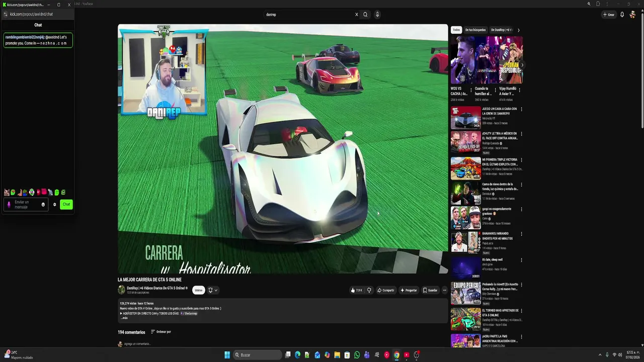This screenshot has height=362, width=644.
Task: Open 'Probando la nieve' video title
Action: [500, 286]
